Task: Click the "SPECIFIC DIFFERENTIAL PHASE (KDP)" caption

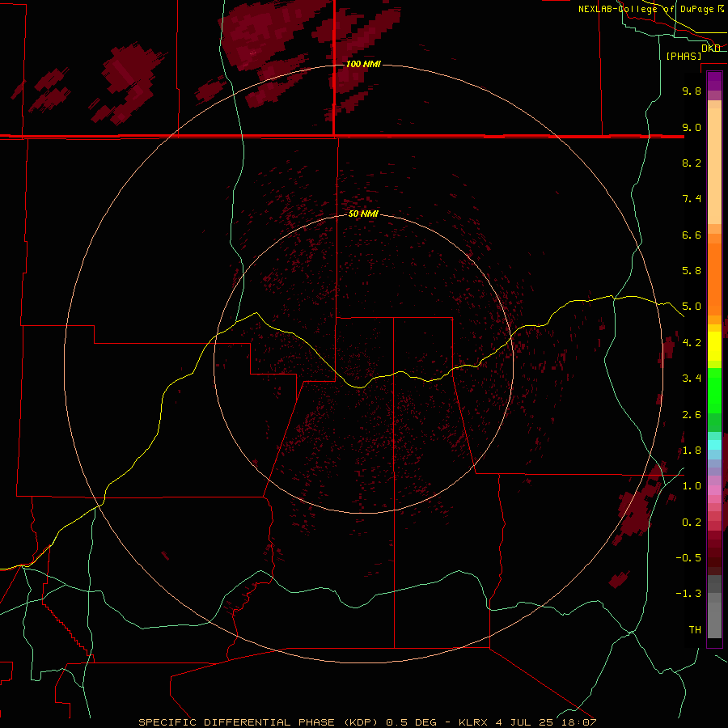Action: [260, 722]
